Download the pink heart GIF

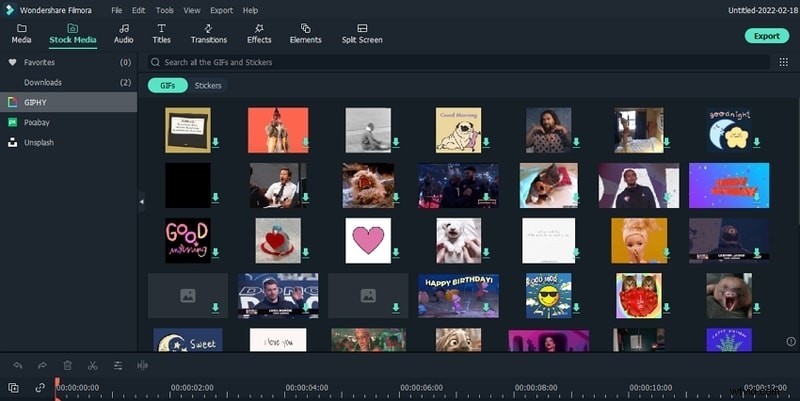396,253
